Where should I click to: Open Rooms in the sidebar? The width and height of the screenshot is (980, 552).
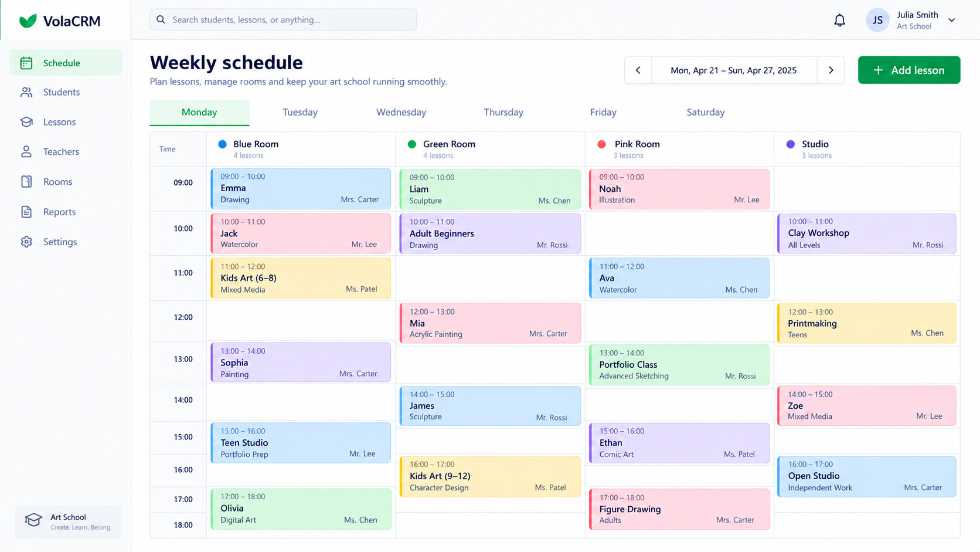click(66, 182)
